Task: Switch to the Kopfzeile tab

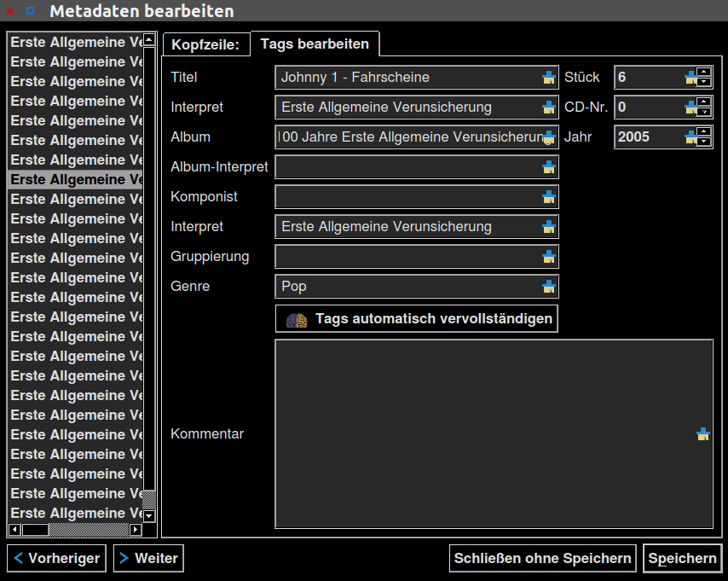Action: click(205, 44)
